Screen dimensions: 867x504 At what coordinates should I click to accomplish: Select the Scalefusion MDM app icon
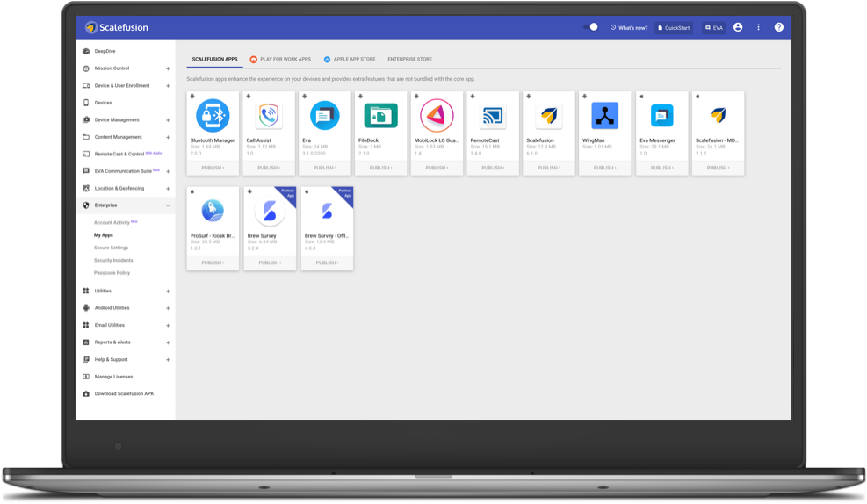(718, 116)
